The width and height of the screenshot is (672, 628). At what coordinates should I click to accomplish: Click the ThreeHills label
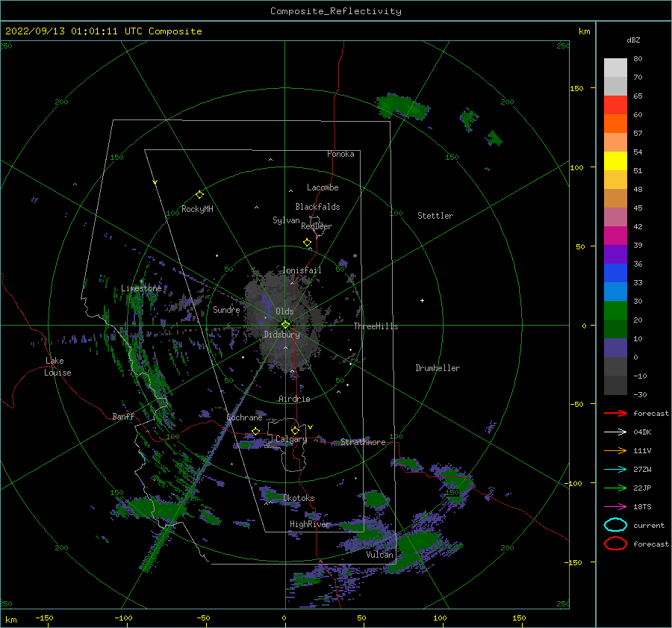pyautogui.click(x=376, y=326)
